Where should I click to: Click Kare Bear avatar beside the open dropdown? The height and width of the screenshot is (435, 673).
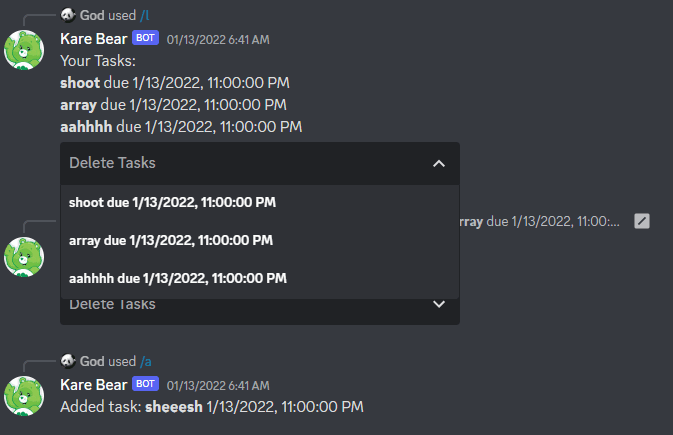[24, 257]
